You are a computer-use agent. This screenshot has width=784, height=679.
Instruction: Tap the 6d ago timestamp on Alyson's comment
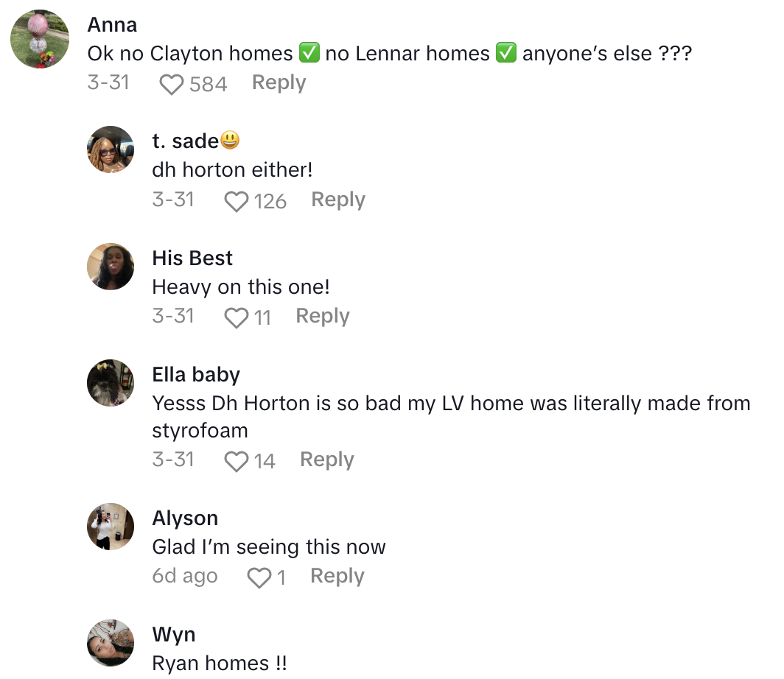tap(185, 577)
